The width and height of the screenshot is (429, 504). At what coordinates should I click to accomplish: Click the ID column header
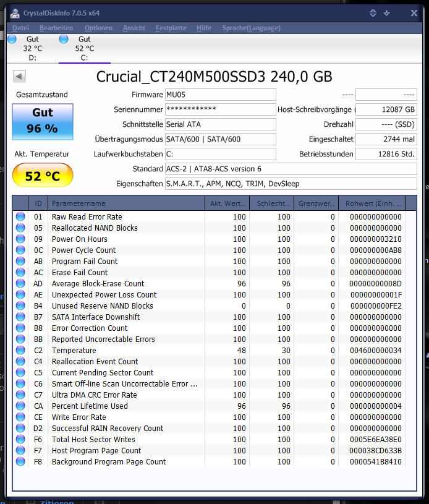[38, 203]
